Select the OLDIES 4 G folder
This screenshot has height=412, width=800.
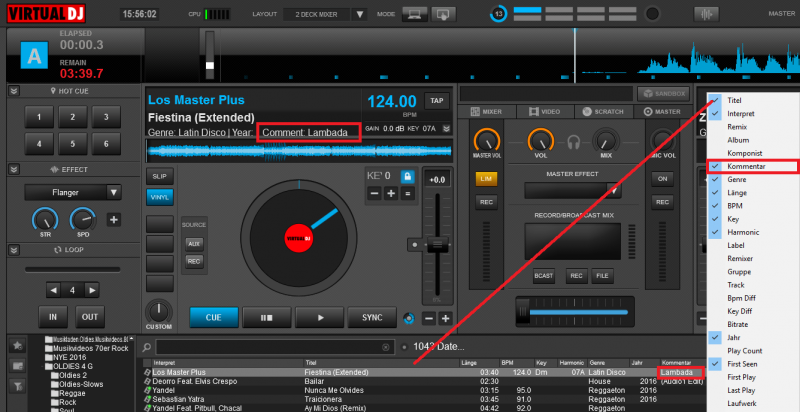tap(72, 366)
